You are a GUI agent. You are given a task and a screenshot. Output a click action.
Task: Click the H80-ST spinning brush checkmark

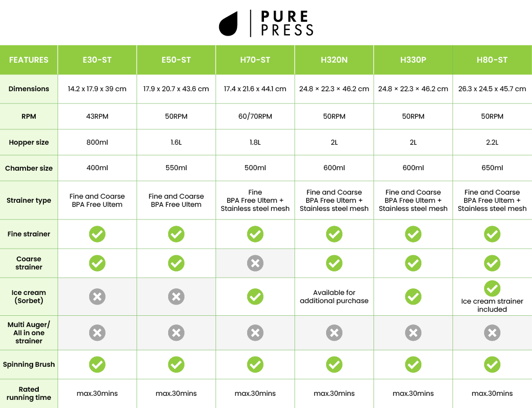(492, 365)
